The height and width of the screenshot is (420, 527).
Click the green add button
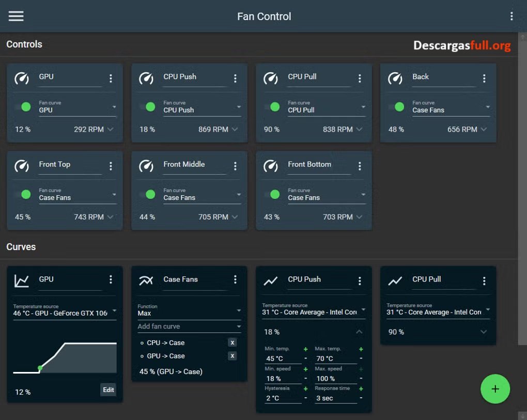(x=495, y=389)
